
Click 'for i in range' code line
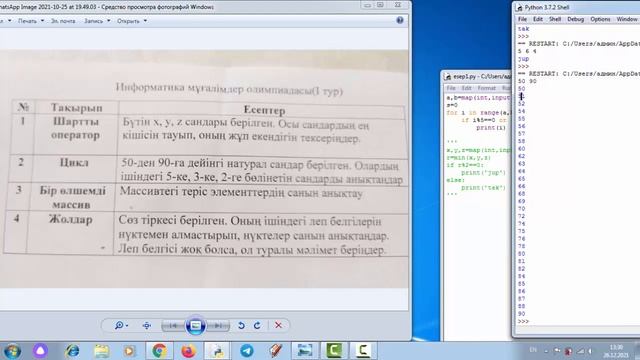(x=478, y=112)
